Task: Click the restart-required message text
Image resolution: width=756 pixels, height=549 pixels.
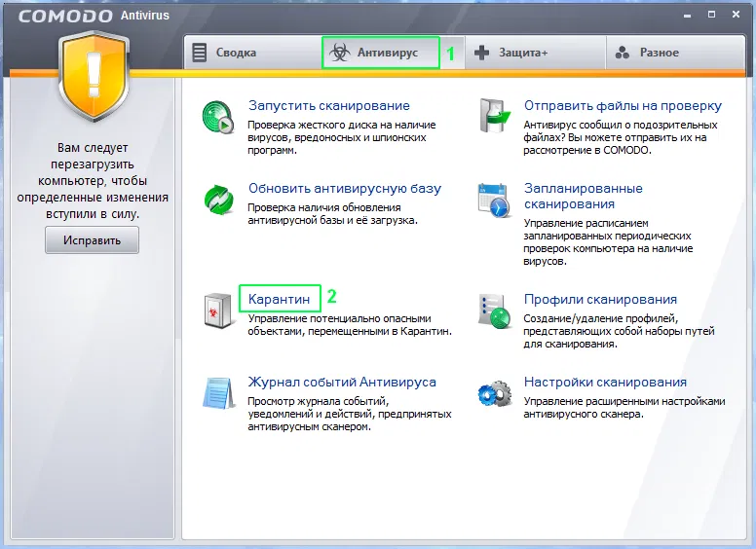Action: [x=93, y=181]
